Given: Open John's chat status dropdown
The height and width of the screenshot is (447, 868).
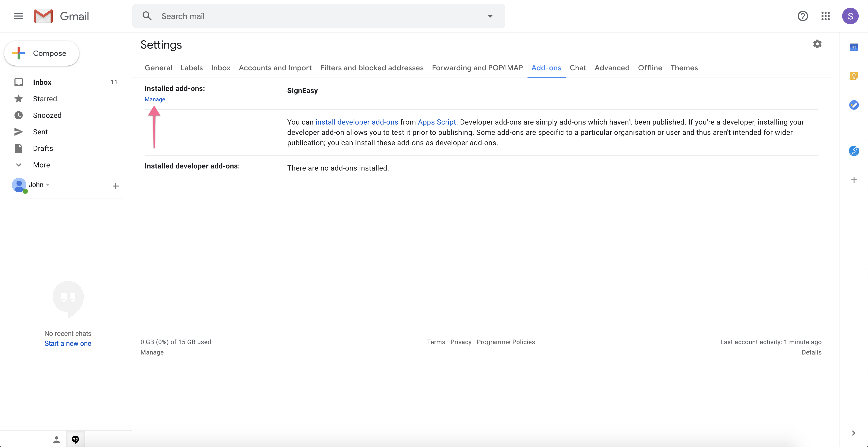Looking at the screenshot, I should coord(48,185).
